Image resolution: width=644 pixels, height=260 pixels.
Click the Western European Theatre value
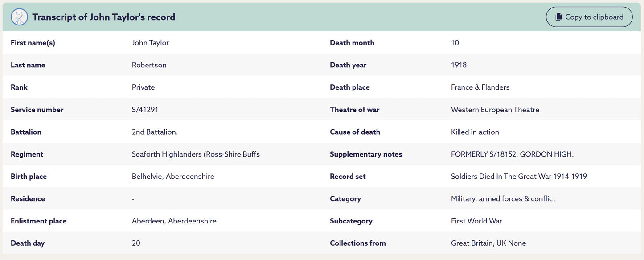[495, 110]
